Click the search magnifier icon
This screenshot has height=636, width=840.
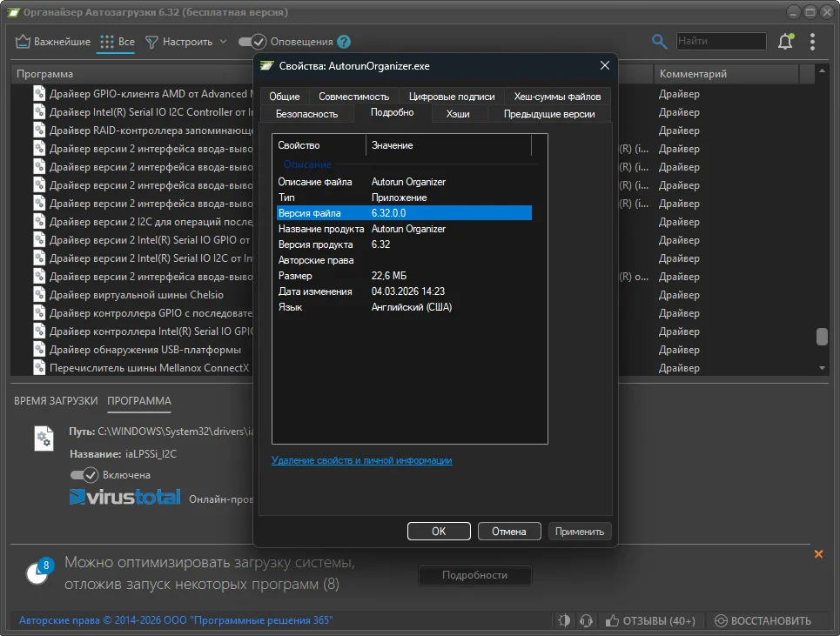660,42
